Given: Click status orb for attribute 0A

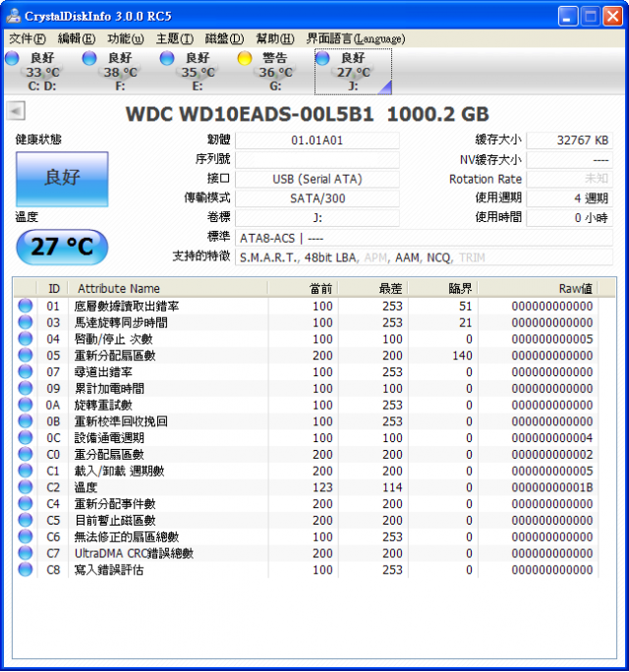Looking at the screenshot, I should point(26,405).
